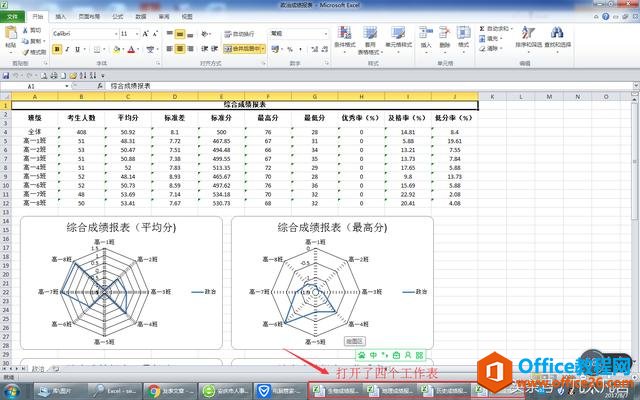This screenshot has height=400, width=640.
Task: Click the Windows Start orb
Action: [x=11, y=391]
